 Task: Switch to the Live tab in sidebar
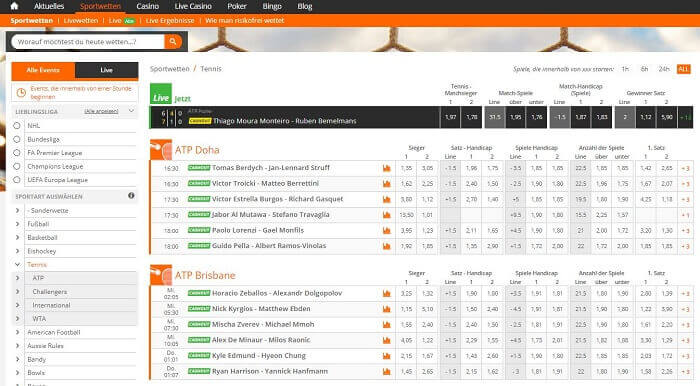[107, 71]
